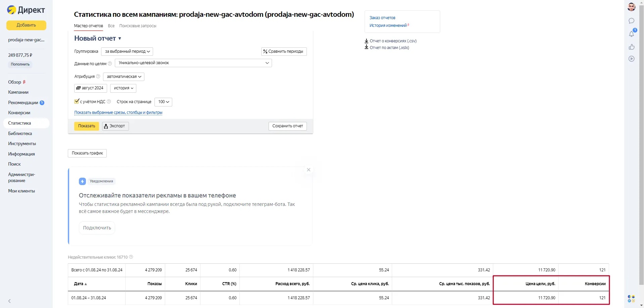
Task: Open the chat messages icon
Action: coord(631,21)
